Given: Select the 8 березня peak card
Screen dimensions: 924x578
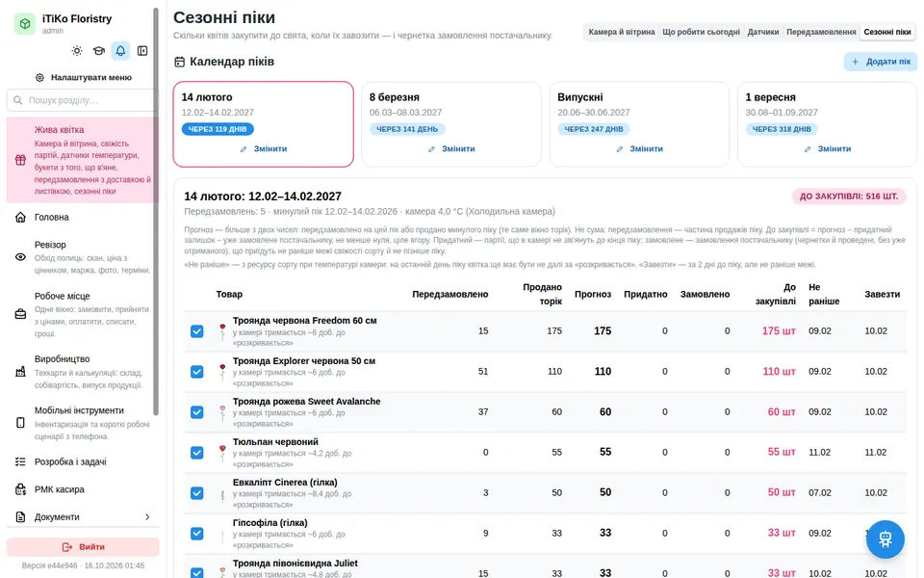Looking at the screenshot, I should (x=450, y=124).
